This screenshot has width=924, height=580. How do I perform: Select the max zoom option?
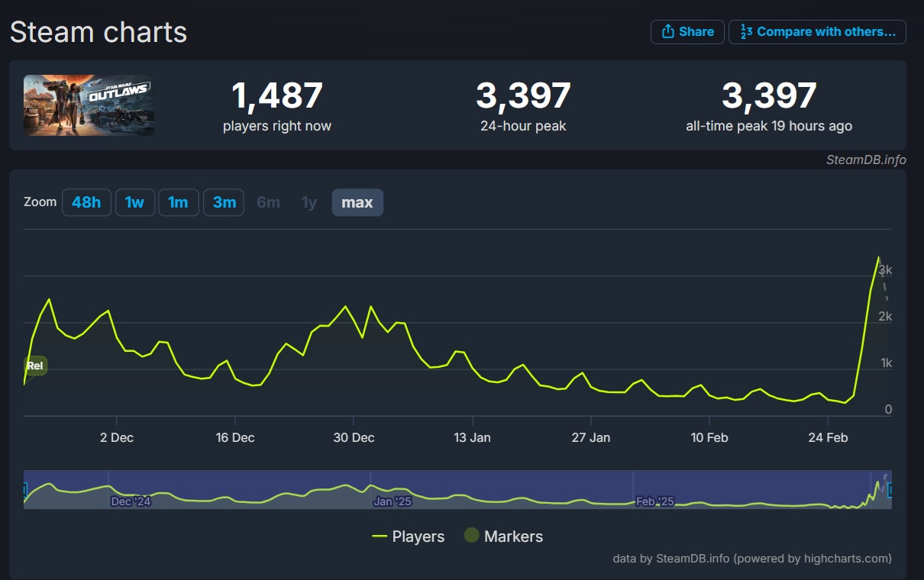coord(357,202)
